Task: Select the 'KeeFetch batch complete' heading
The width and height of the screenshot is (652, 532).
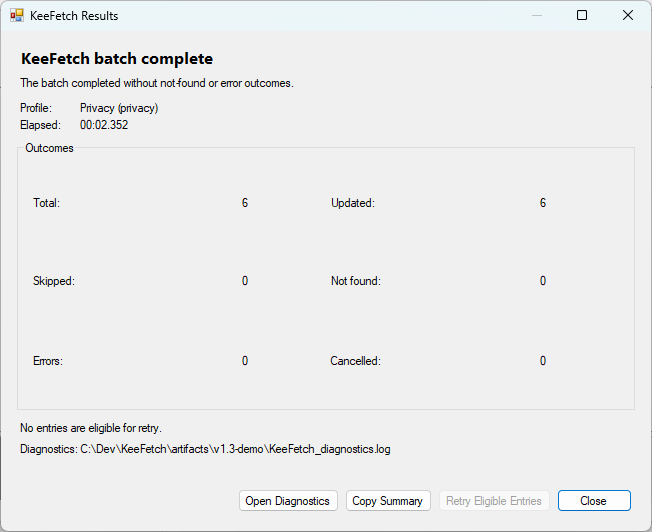Action: 117,59
